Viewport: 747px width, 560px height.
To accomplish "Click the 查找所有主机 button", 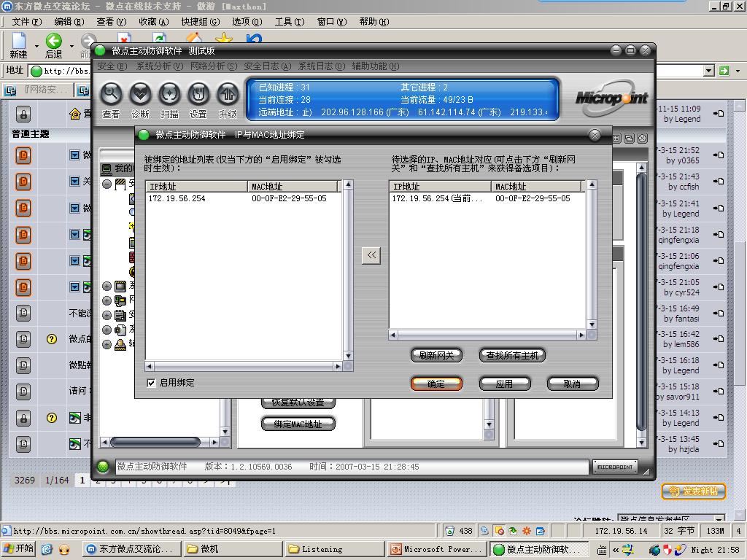I will pyautogui.click(x=512, y=355).
